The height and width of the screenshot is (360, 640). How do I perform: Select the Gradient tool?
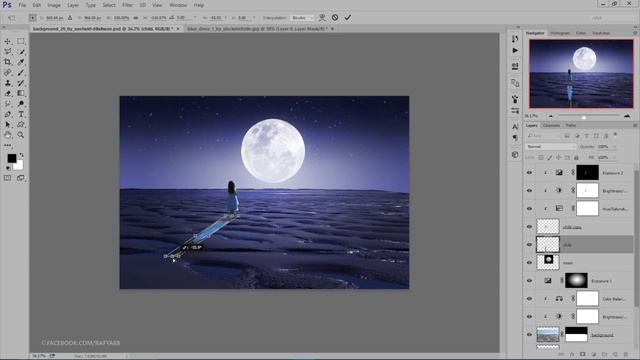click(x=21, y=93)
